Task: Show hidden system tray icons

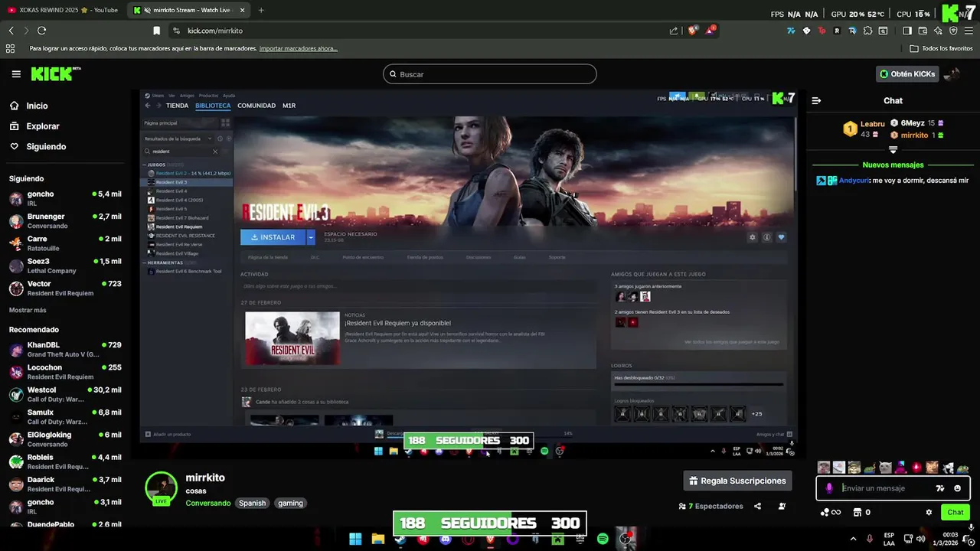Action: coord(854,539)
